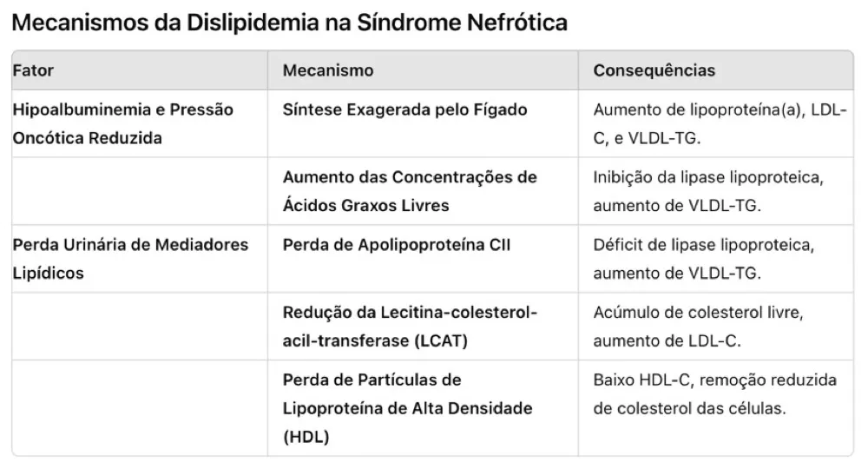Click Aumento das Concentrações de Ácidos Graxos
The image size is (868, 469).
(410, 191)
